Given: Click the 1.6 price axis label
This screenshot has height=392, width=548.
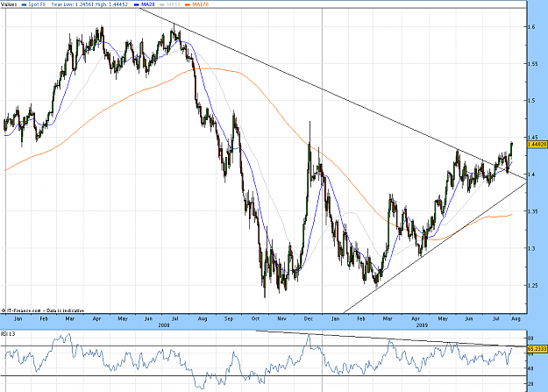Looking at the screenshot, I should [531, 27].
